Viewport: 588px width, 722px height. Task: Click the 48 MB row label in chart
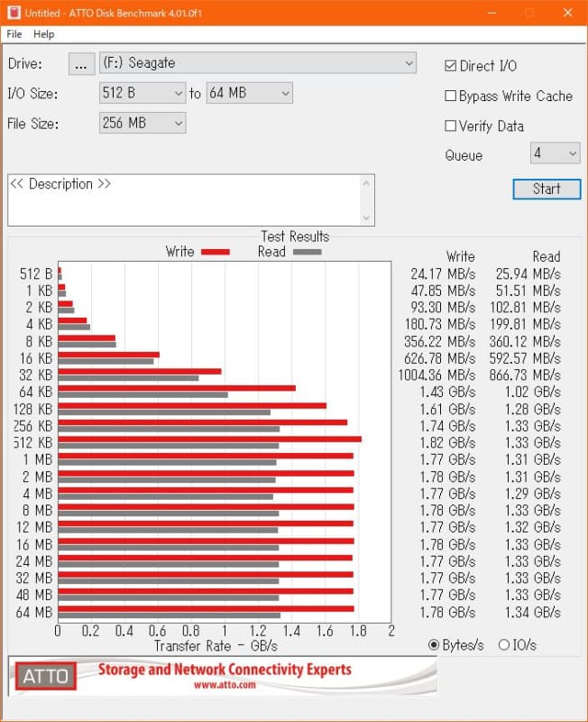[x=34, y=595]
